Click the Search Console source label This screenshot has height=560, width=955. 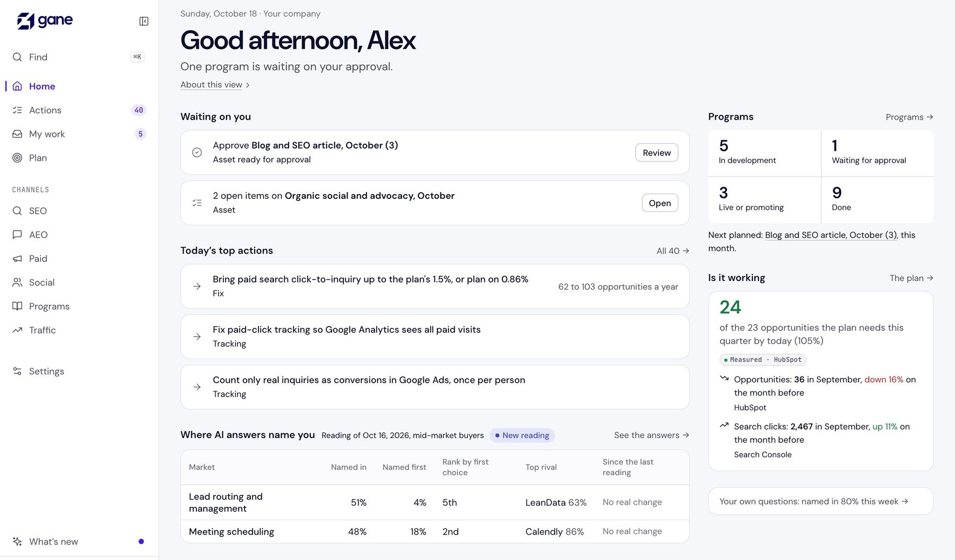[x=762, y=454]
